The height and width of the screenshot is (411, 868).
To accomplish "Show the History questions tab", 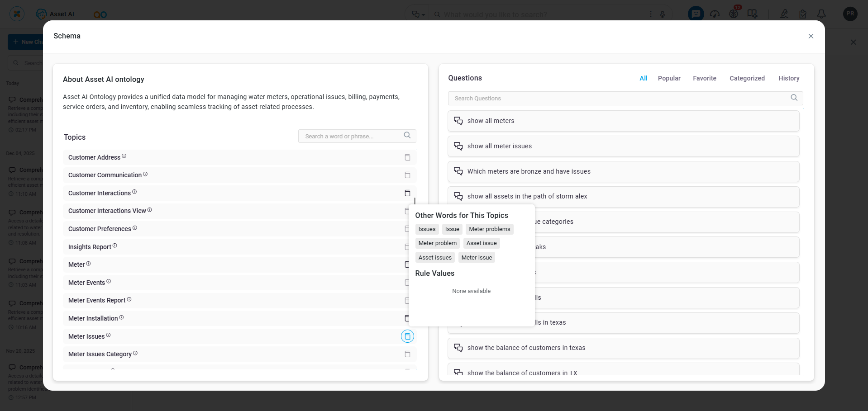I will click(788, 78).
